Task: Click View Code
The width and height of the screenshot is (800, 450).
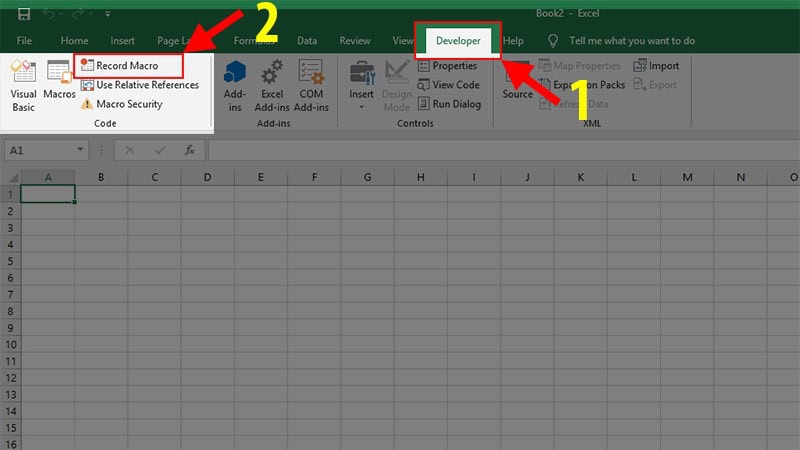Action: coord(448,85)
